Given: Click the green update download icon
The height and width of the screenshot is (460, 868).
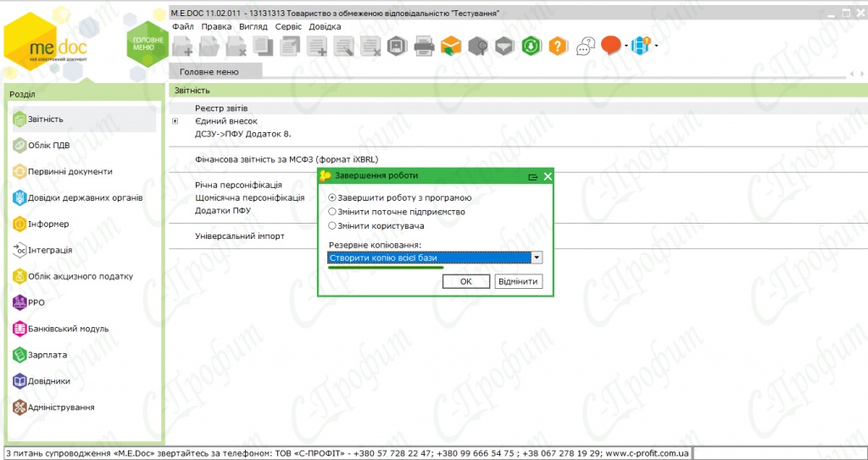Looking at the screenshot, I should [x=531, y=46].
